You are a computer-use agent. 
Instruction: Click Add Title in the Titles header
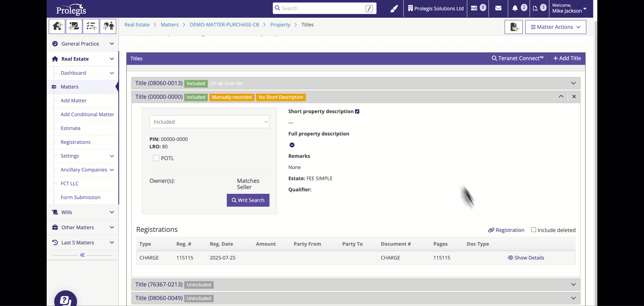pos(567,58)
